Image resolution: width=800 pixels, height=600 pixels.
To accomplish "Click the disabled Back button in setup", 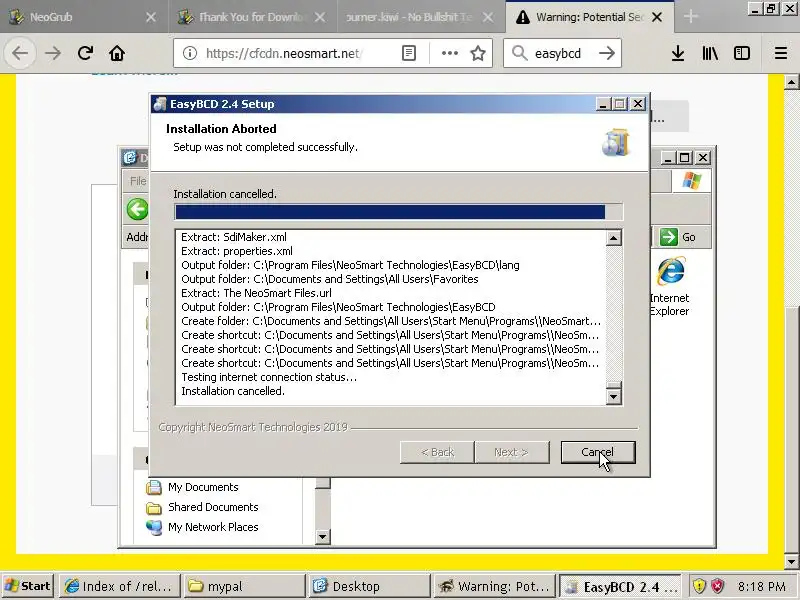I will (437, 452).
